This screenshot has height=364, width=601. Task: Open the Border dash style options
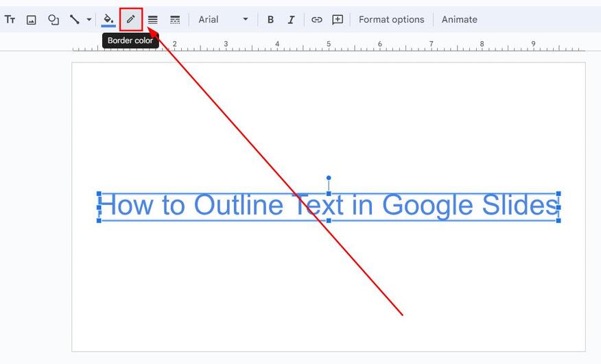point(175,20)
